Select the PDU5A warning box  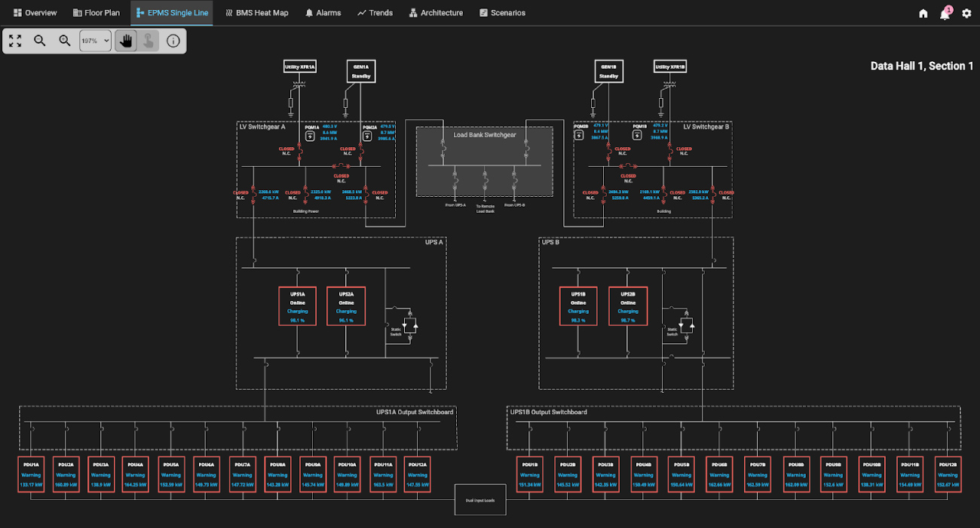(x=171, y=475)
